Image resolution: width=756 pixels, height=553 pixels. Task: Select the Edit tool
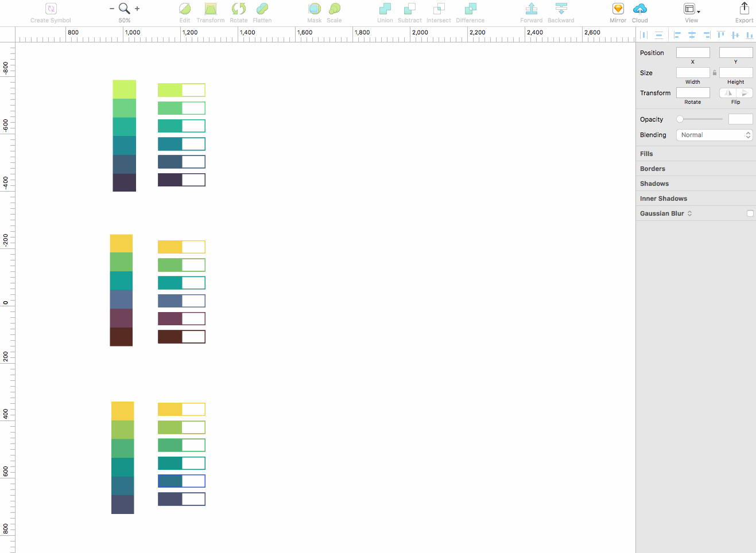pyautogui.click(x=185, y=9)
